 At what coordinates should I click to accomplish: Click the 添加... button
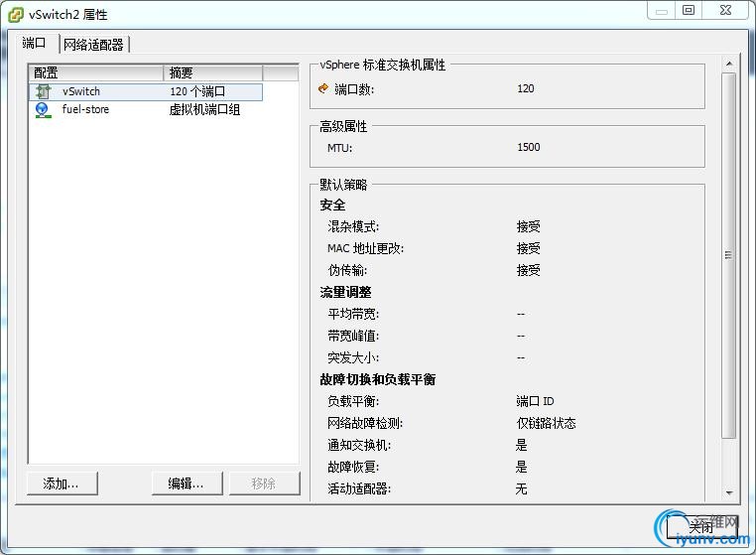coord(63,484)
